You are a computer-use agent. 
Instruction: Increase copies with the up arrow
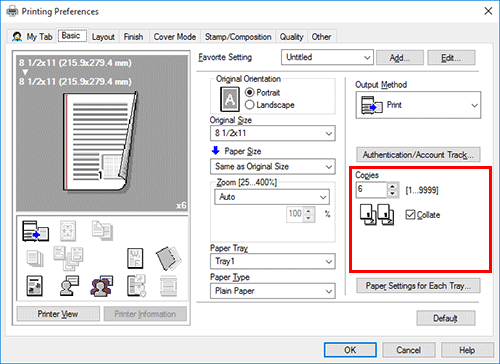click(393, 186)
